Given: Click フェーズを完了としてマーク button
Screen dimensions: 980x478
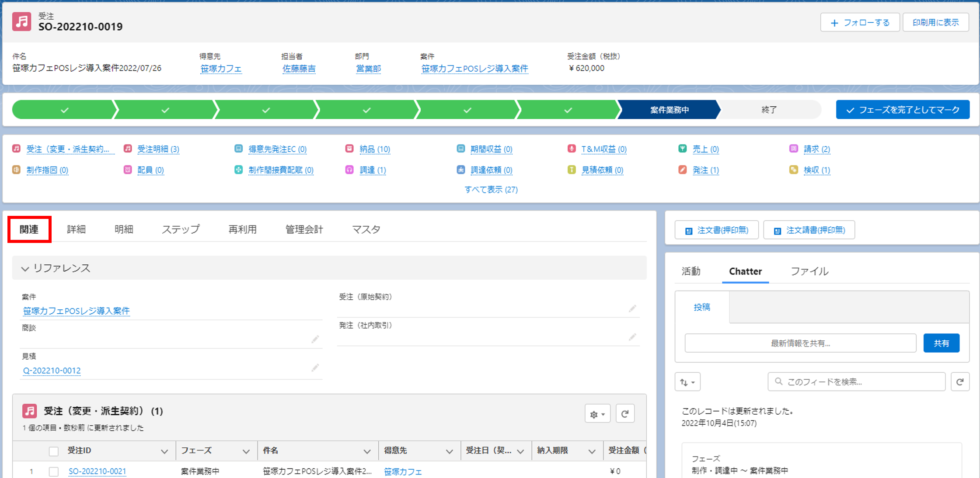Looking at the screenshot, I should click(x=903, y=110).
